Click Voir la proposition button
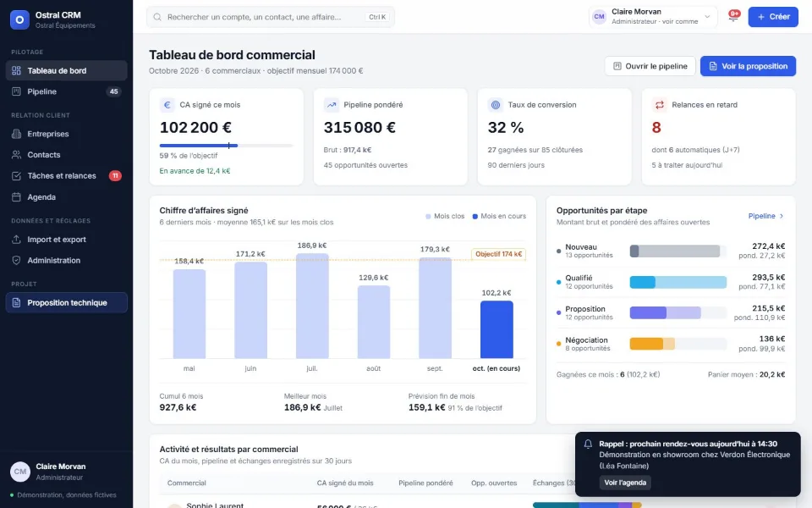 [748, 66]
